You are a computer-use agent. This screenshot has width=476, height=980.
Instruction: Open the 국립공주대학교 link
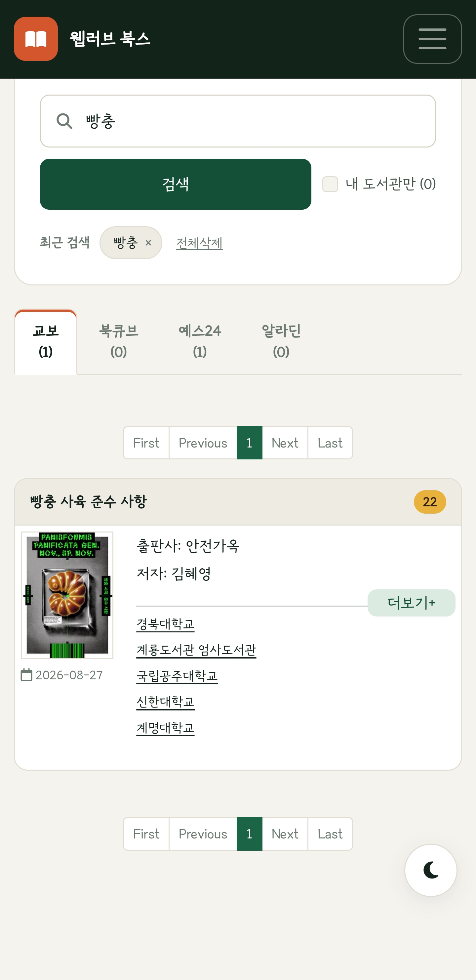point(177,676)
